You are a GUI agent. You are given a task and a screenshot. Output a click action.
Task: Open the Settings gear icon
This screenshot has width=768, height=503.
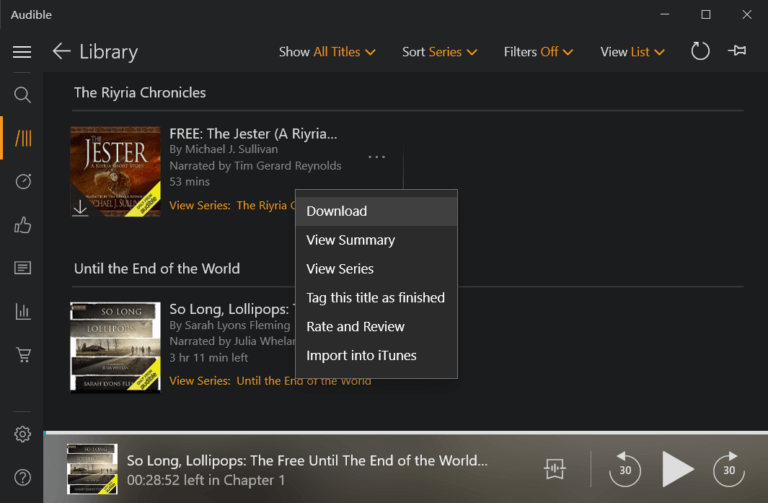click(23, 434)
